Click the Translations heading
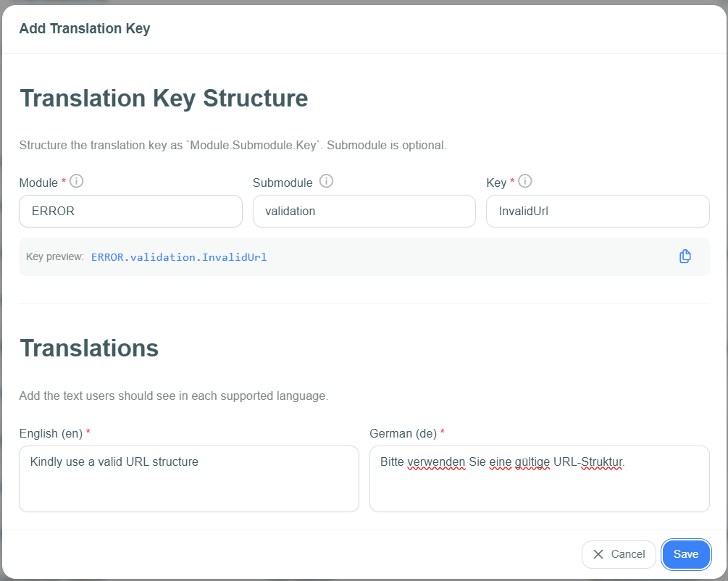Viewport: 728px width, 581px height. pos(89,348)
